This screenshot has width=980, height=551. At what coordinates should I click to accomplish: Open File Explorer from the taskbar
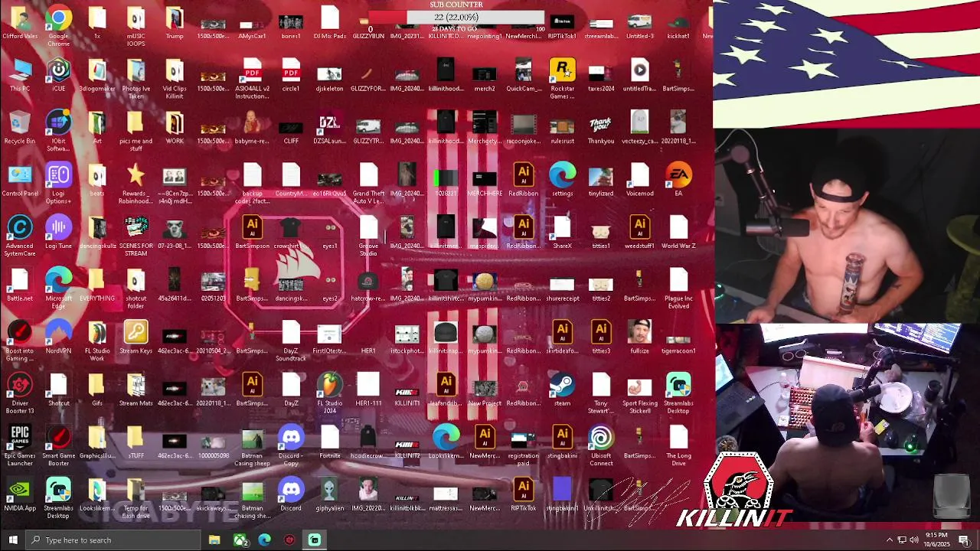(214, 540)
